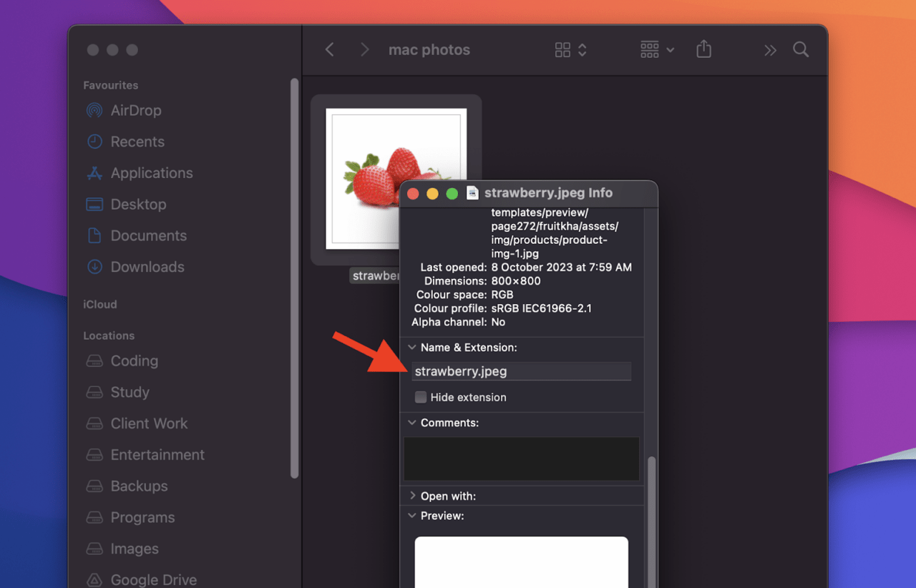Show more toolbar items chevron
Viewport: 916px width, 588px height.
[770, 50]
